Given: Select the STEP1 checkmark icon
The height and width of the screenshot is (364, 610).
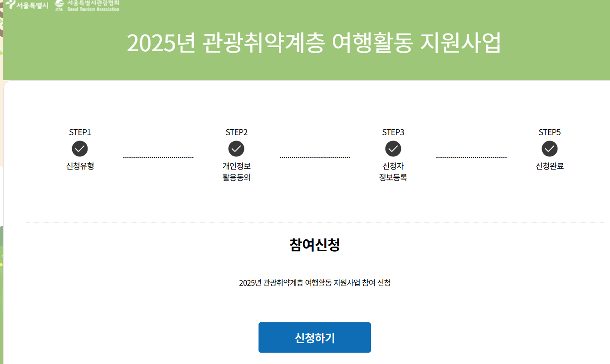Looking at the screenshot, I should click(x=79, y=148).
